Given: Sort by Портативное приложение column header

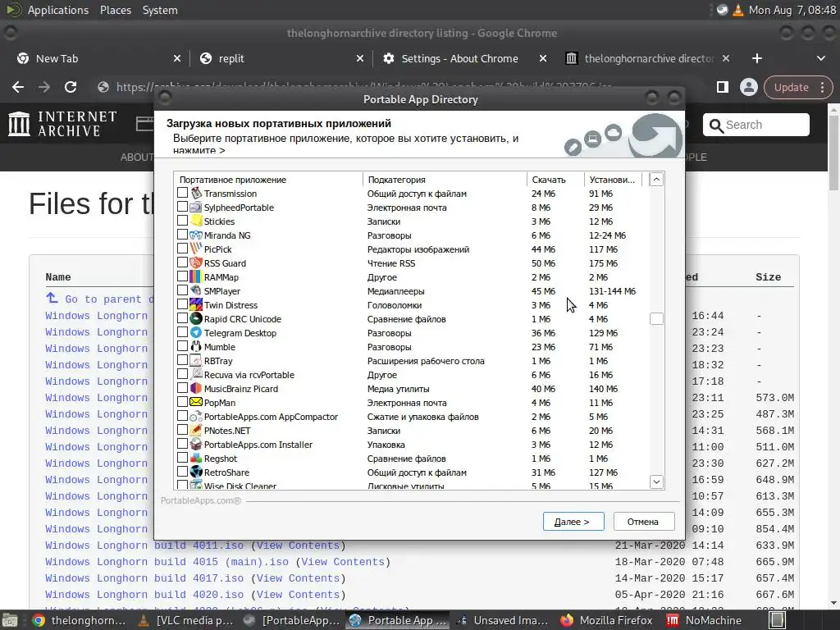Looking at the screenshot, I should click(268, 180).
